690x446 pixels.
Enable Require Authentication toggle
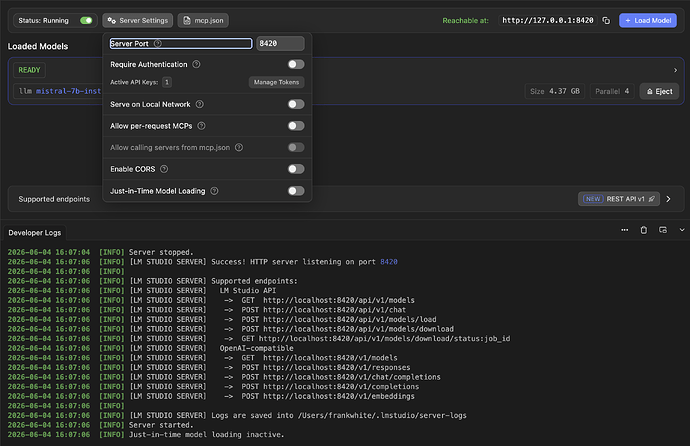click(296, 64)
